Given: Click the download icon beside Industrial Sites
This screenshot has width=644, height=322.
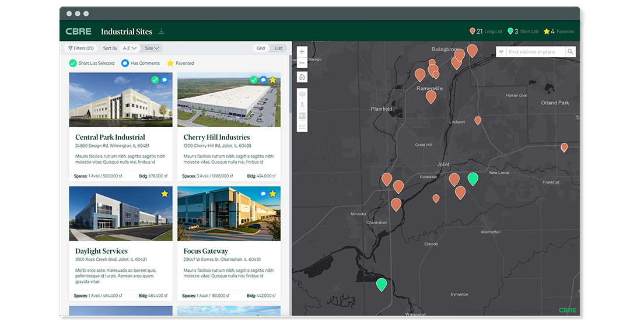Looking at the screenshot, I should (x=162, y=32).
